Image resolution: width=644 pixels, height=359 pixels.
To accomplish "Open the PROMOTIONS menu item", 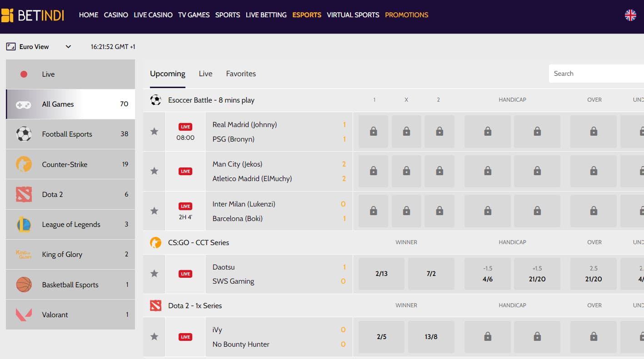I will point(407,15).
